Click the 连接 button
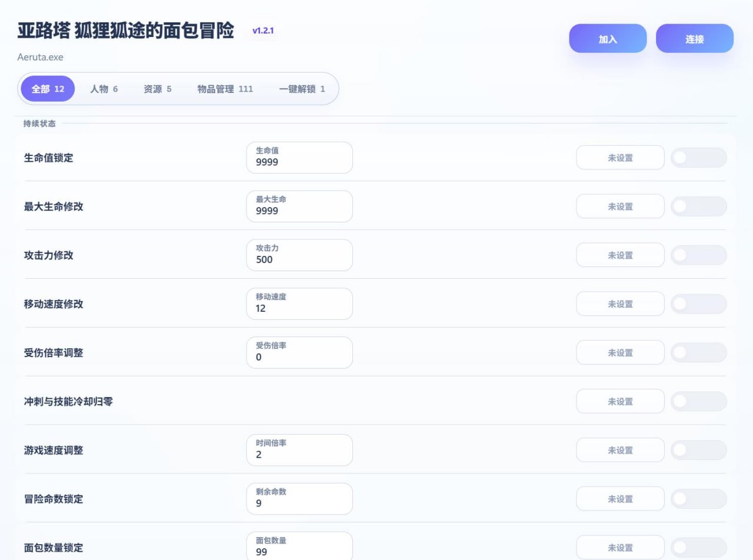 point(695,38)
